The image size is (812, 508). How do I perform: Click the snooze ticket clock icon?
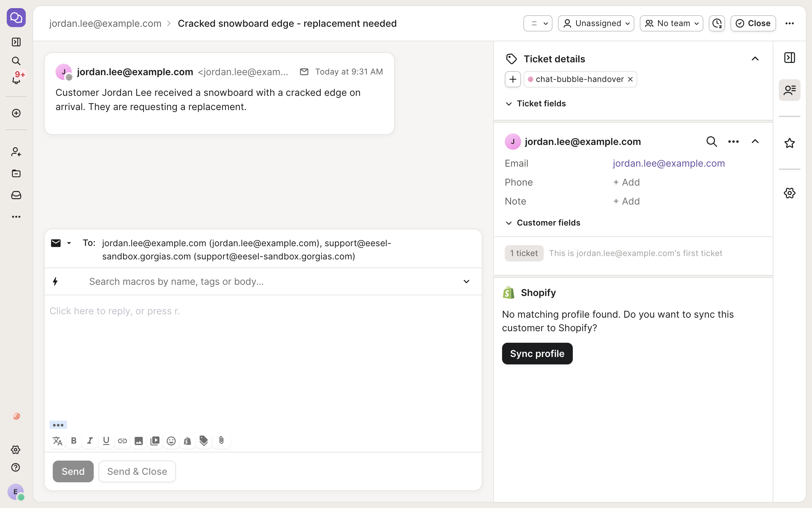pyautogui.click(x=717, y=23)
